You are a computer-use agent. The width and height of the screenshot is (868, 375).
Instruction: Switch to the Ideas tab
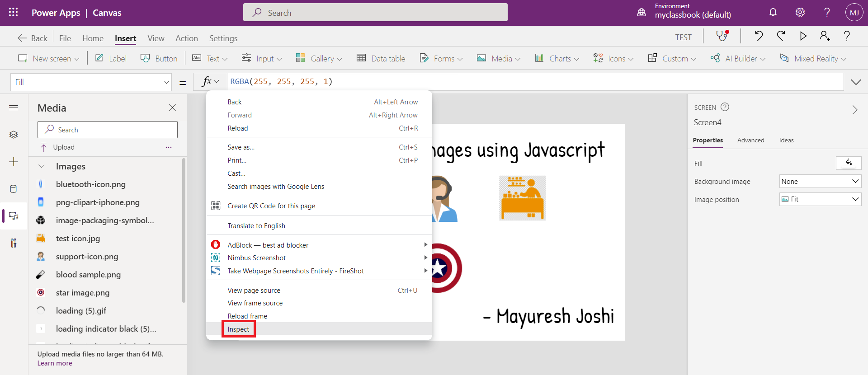click(x=786, y=140)
